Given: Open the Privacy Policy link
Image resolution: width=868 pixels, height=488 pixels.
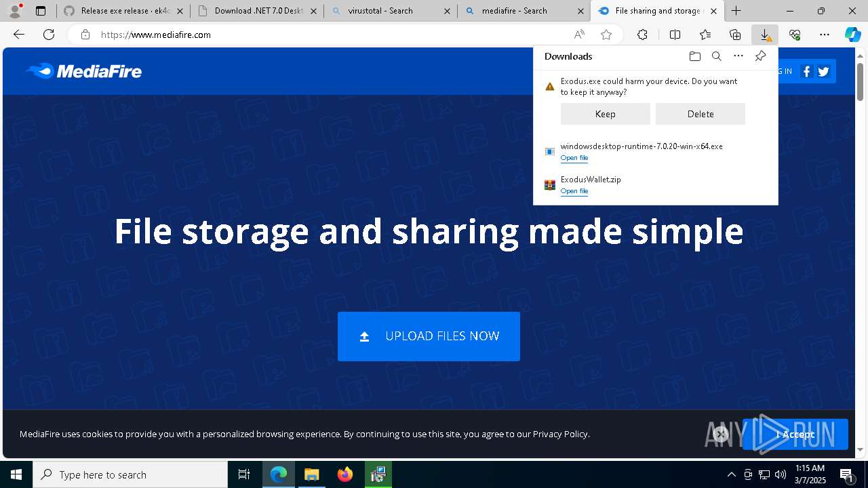Looking at the screenshot, I should [560, 434].
